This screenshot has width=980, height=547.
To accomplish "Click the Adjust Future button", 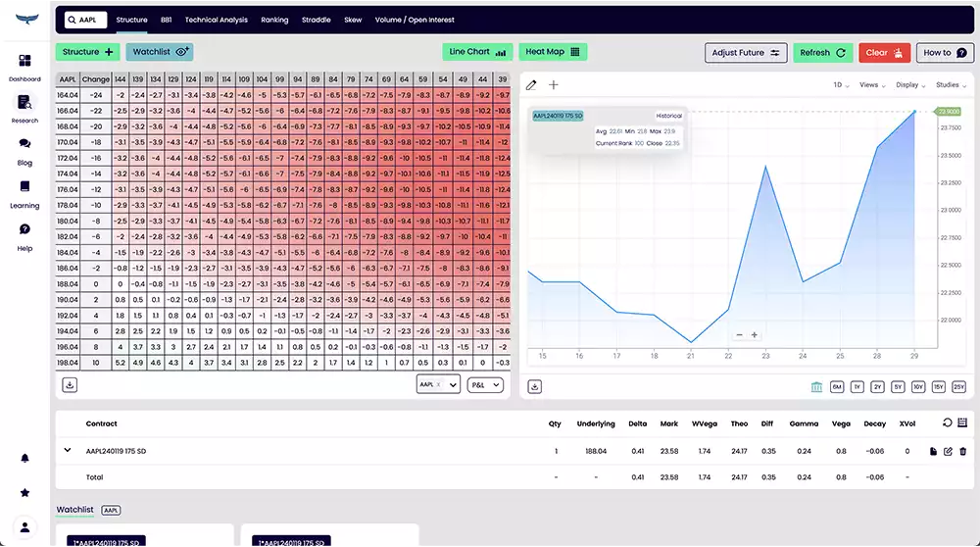I will (746, 53).
